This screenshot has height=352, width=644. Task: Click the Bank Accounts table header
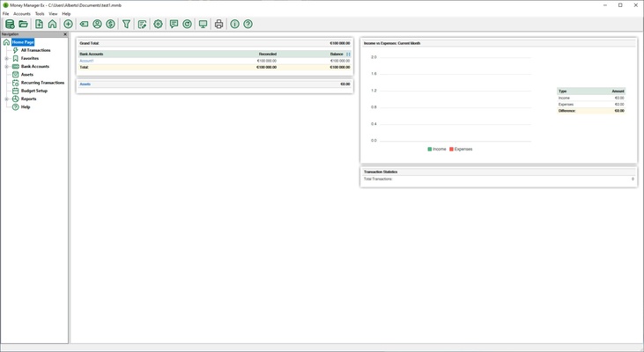click(92, 55)
